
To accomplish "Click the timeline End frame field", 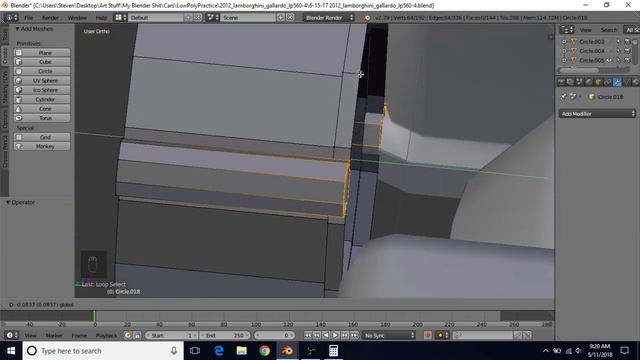I will coord(224,336).
